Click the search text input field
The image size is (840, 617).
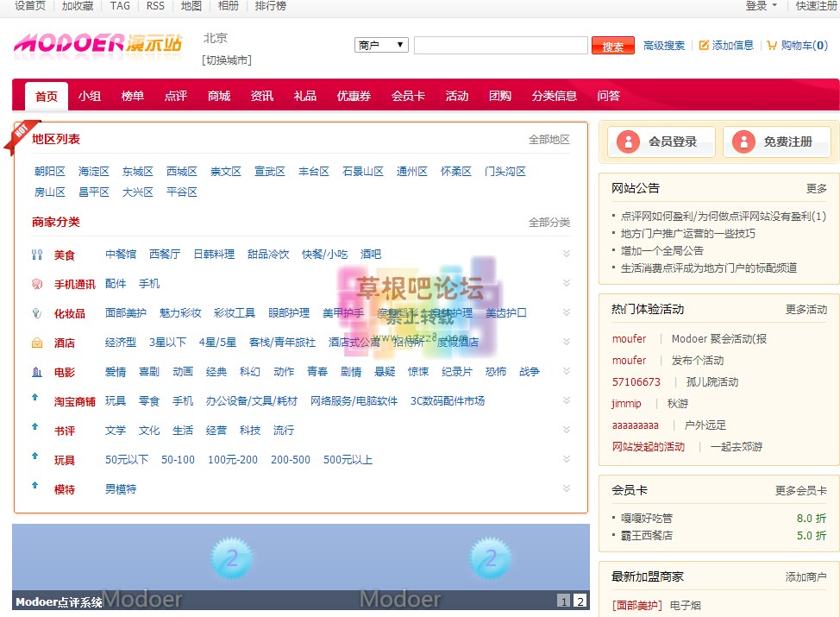(500, 46)
